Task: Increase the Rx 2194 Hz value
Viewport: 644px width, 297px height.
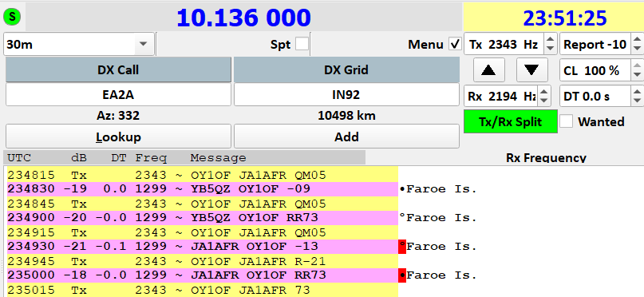Action: (x=543, y=92)
